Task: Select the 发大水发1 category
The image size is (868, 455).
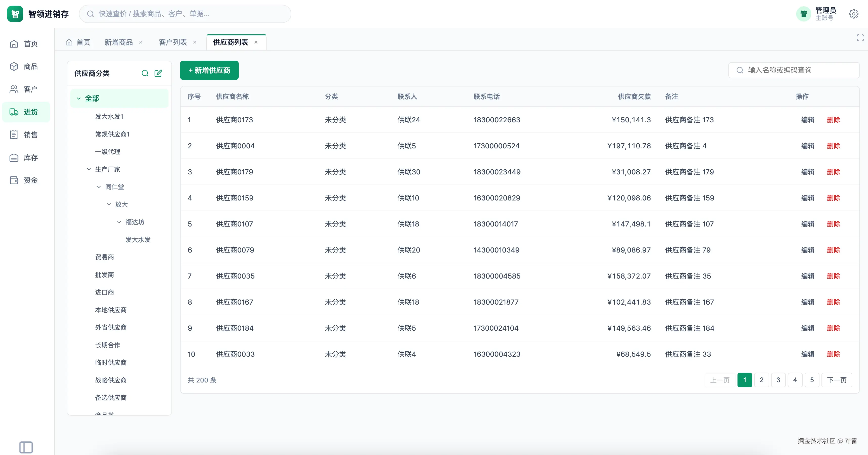Action: (109, 117)
